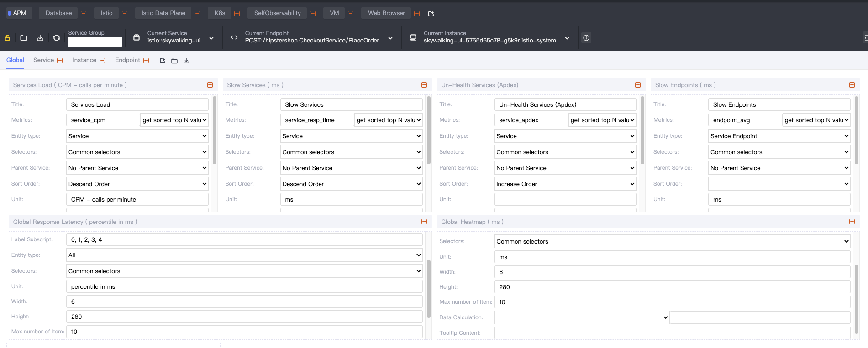Click the download icon in the dark toolbar
Screen dimensions: 868x348
click(40, 38)
